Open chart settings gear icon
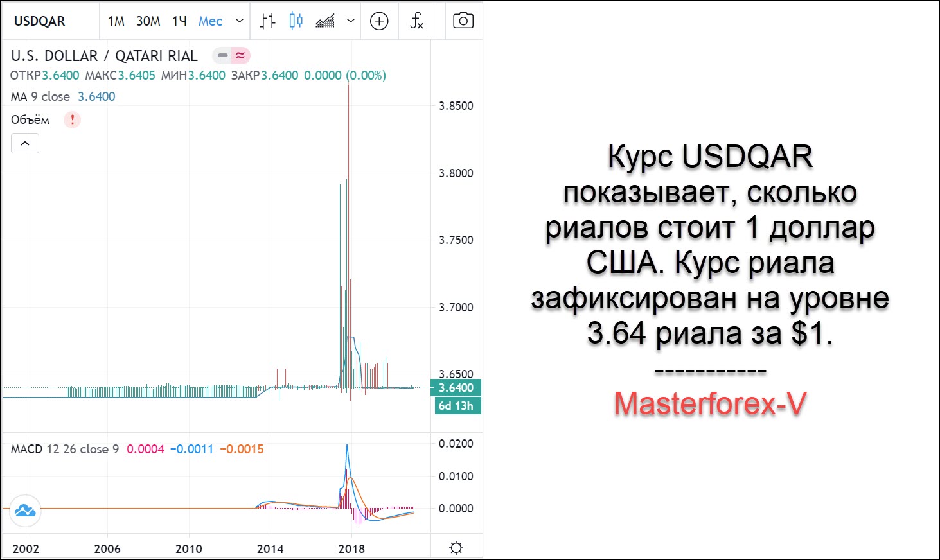 tap(456, 548)
